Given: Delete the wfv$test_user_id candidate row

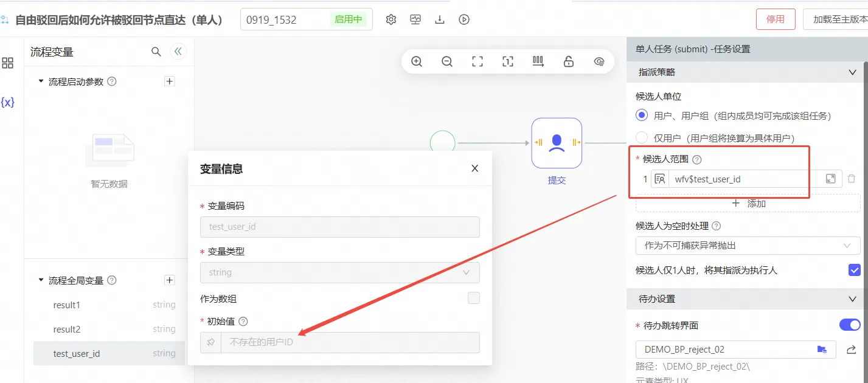Looking at the screenshot, I should coord(851,179).
